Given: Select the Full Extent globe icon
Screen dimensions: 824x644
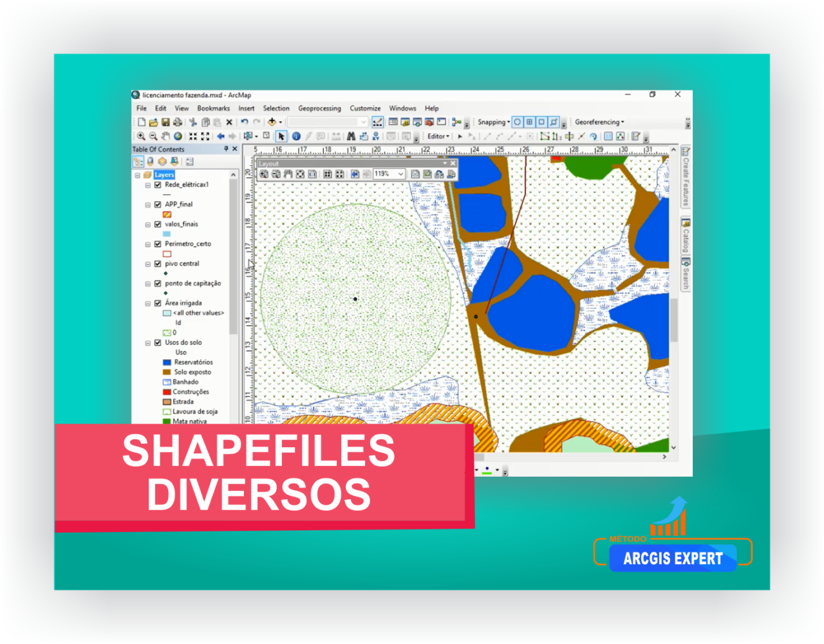Looking at the screenshot, I should coord(176,136).
